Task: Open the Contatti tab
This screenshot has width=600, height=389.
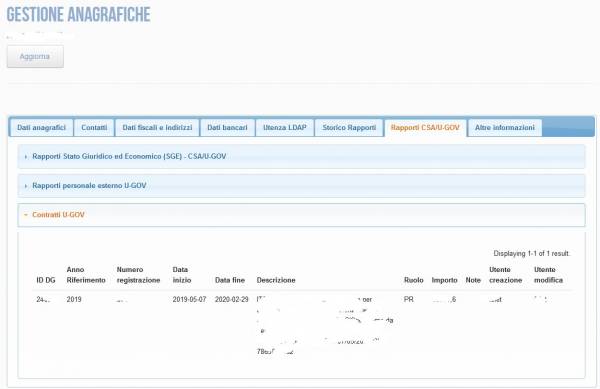Action: click(94, 128)
